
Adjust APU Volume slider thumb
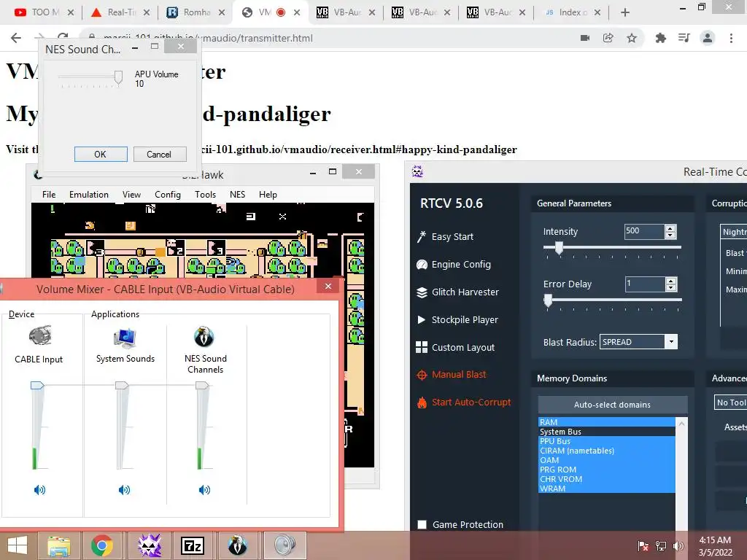(x=118, y=77)
